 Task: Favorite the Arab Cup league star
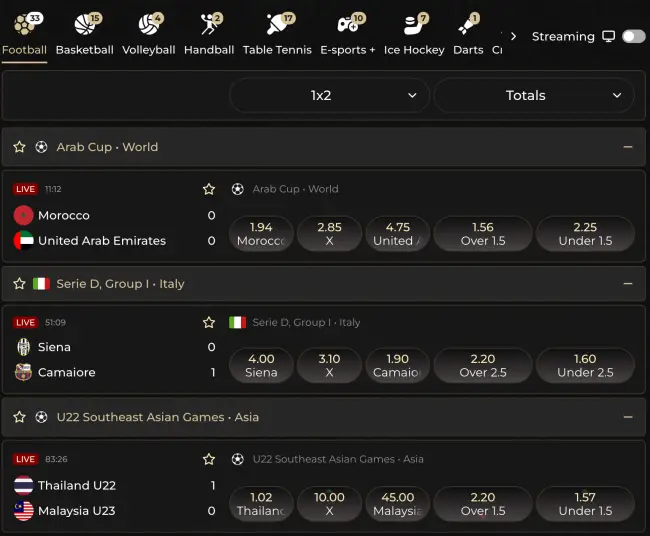(x=19, y=147)
